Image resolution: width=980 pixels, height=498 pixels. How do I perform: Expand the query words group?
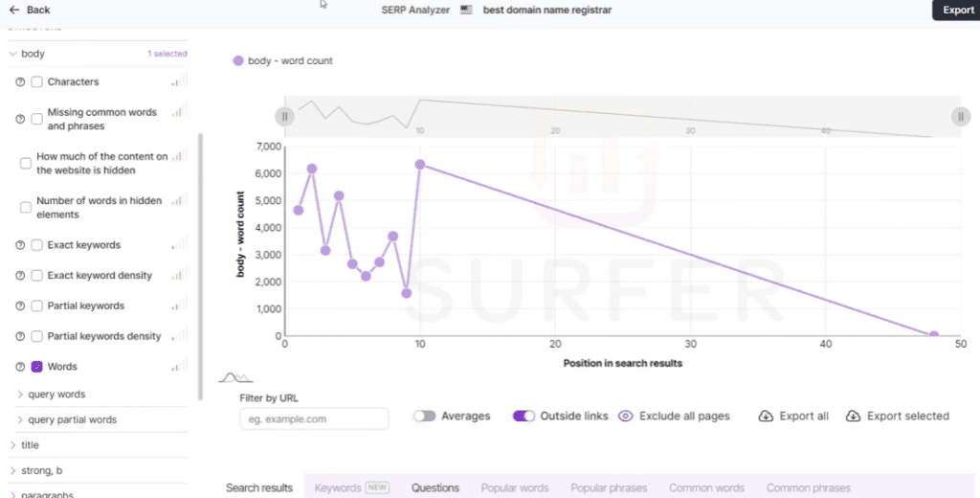[21, 395]
